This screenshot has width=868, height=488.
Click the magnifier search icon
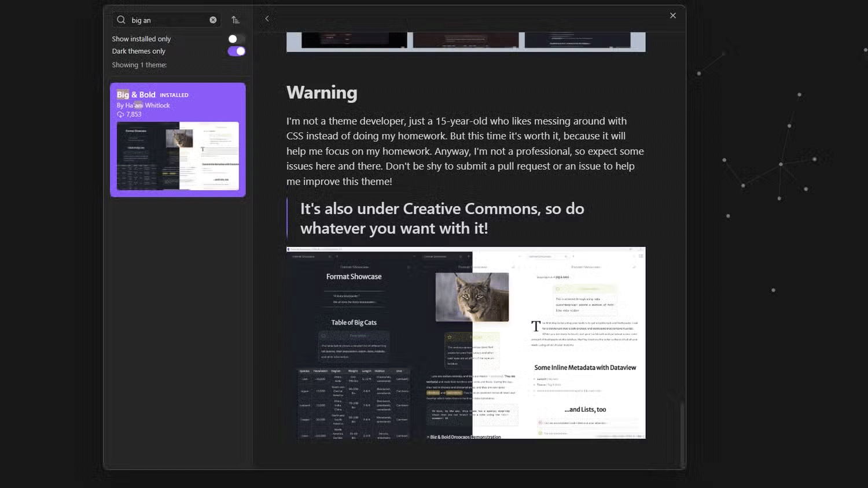121,20
